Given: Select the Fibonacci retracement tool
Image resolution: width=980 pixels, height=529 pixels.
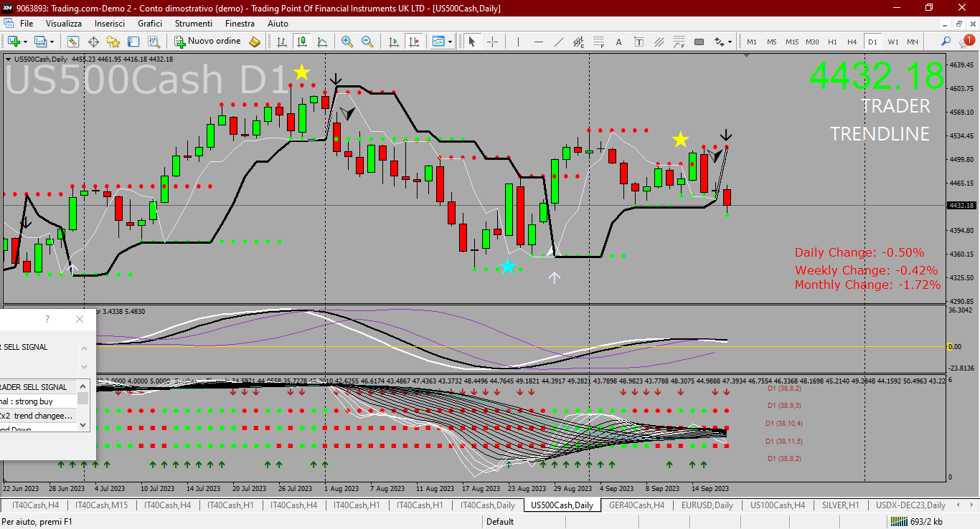Looking at the screenshot, I should click(x=598, y=42).
